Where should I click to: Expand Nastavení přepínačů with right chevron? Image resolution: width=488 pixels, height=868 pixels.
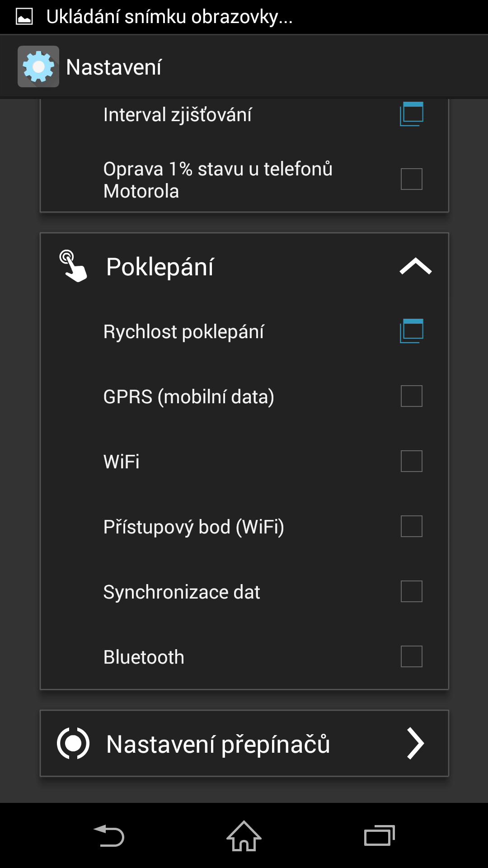tap(415, 743)
